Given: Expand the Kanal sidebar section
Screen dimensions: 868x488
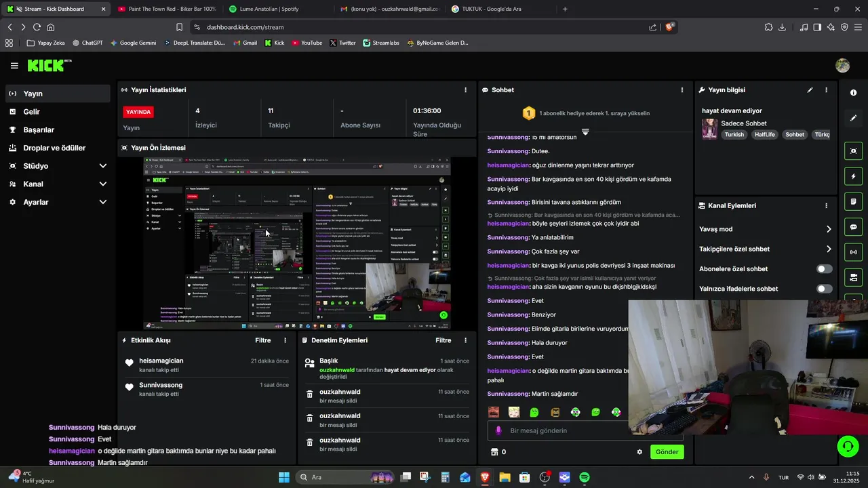Looking at the screenshot, I should point(103,184).
